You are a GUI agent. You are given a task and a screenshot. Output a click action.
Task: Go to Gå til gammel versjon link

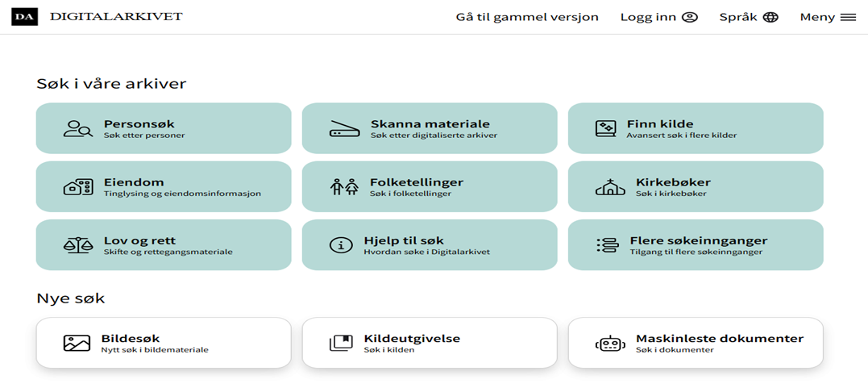pos(527,17)
